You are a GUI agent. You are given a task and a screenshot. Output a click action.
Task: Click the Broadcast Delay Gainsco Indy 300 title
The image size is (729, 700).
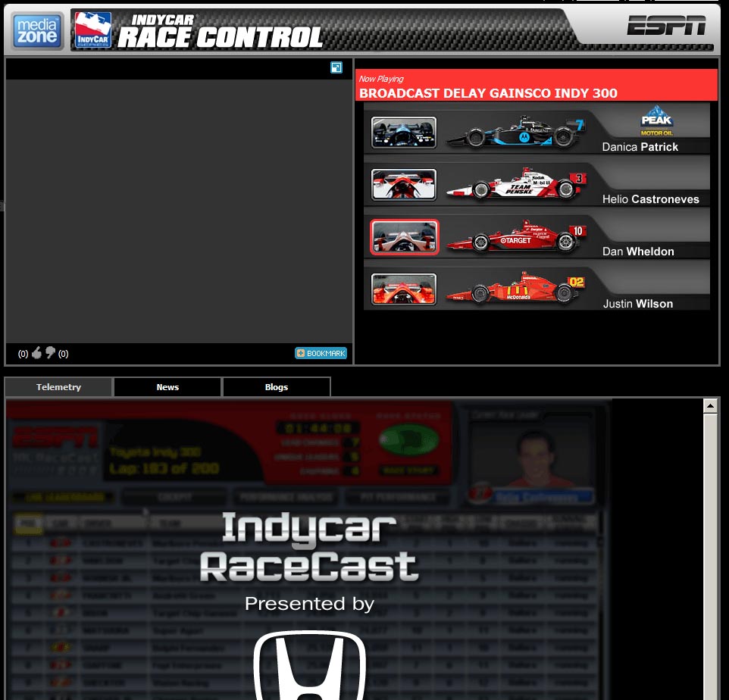[488, 93]
